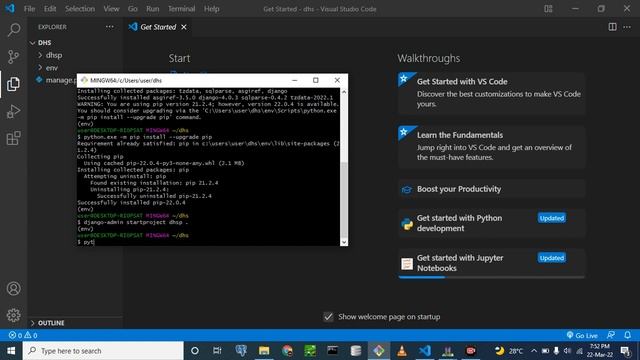The height and width of the screenshot is (360, 640).
Task: Open the Terminal menu
Action: [182, 9]
